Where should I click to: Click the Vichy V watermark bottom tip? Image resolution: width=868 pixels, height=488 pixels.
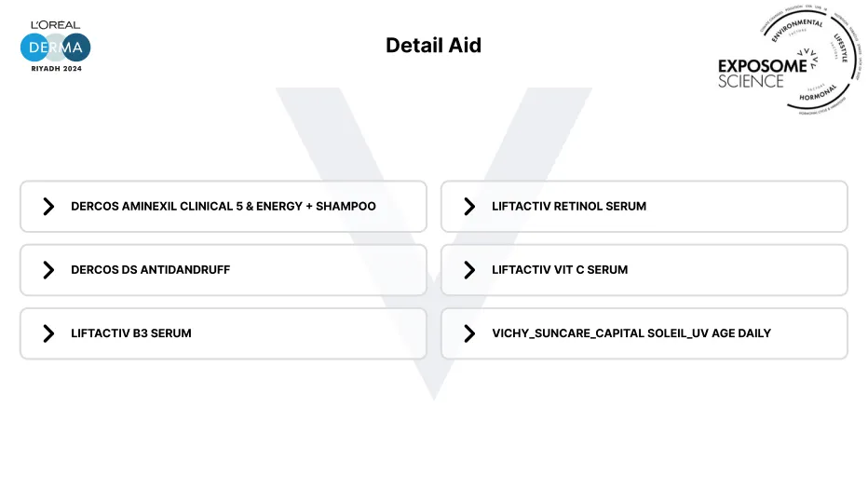coord(433,391)
